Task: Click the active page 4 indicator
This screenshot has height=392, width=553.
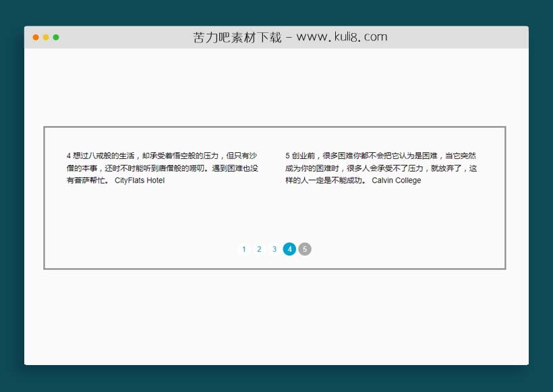Action: [x=289, y=249]
